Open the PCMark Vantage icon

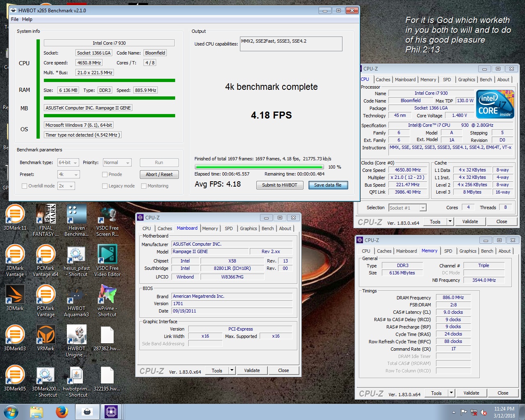(x=46, y=301)
